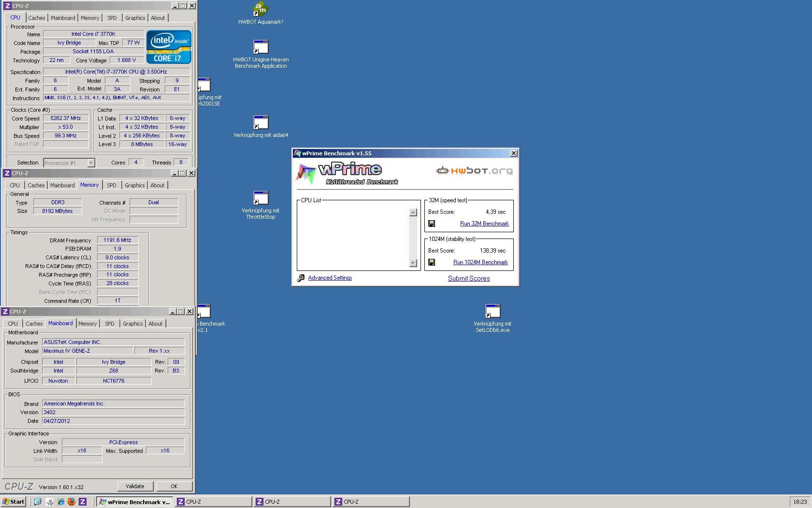Viewport: 812px width, 508px height.
Task: Click wPrime Benchmark taskbar button
Action: click(134, 502)
